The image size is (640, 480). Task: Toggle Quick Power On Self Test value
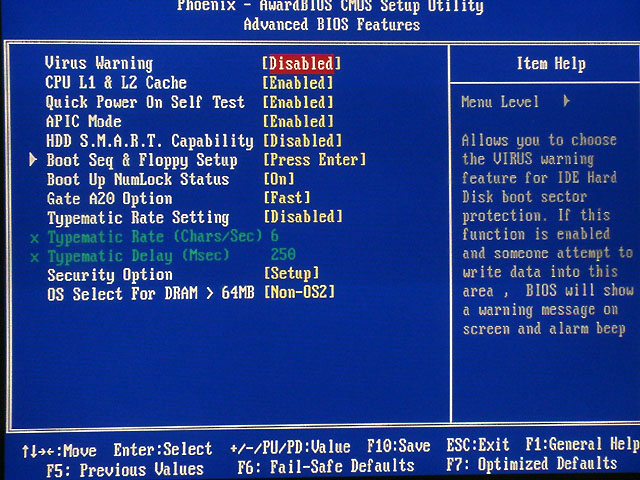pos(298,102)
